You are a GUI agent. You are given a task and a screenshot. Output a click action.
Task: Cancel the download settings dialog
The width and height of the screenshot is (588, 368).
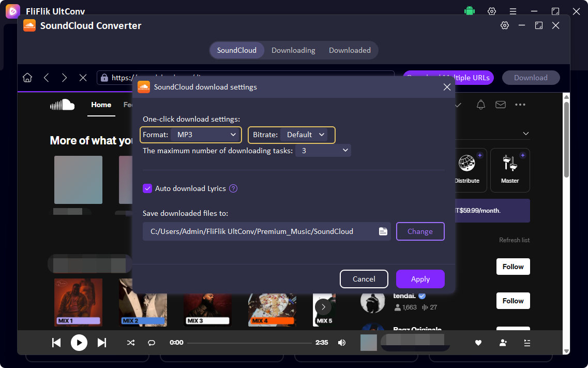point(364,279)
